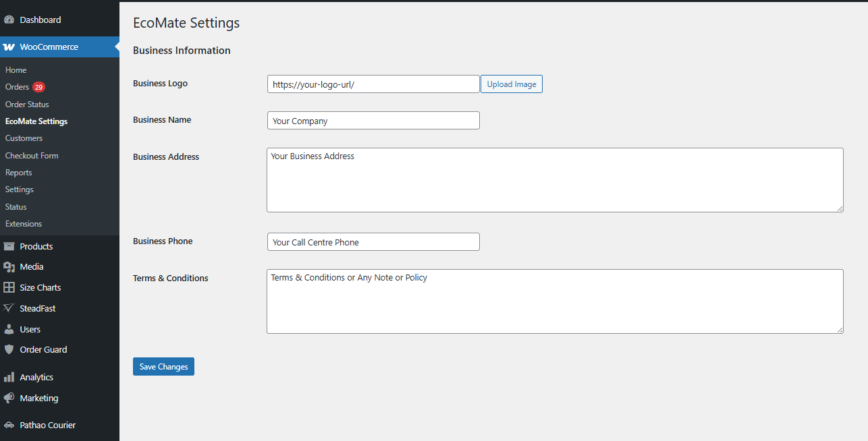Collapse the WooCommerce submenu arrow
The image size is (868, 441).
115,47
